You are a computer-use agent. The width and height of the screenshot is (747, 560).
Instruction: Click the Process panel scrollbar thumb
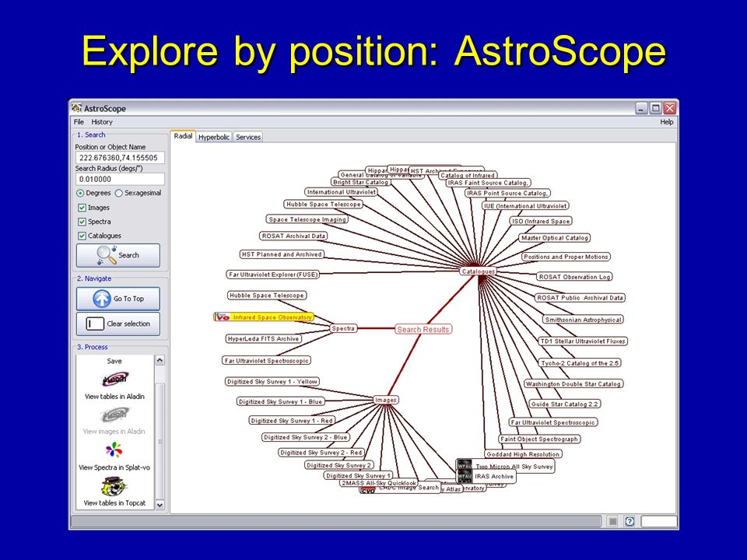pyautogui.click(x=160, y=440)
